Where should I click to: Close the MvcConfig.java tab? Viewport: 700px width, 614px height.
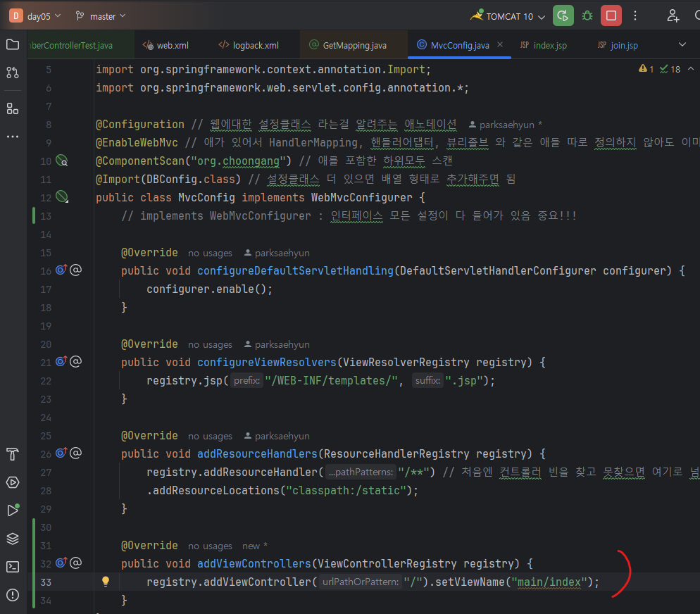(500, 44)
